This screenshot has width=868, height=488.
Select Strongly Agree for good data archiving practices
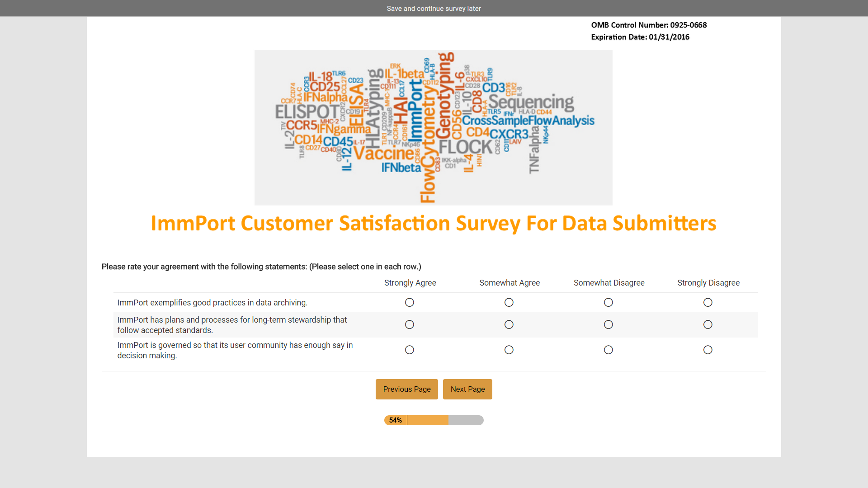click(410, 302)
